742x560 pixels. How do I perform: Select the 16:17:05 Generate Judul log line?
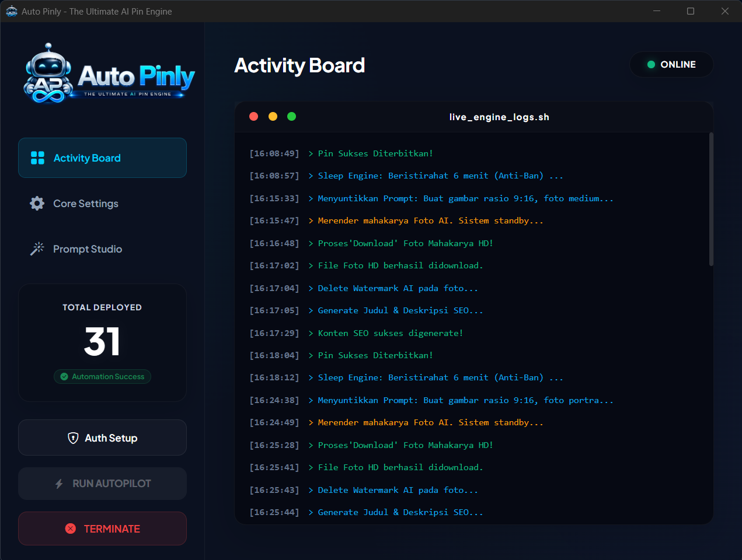coord(366,310)
